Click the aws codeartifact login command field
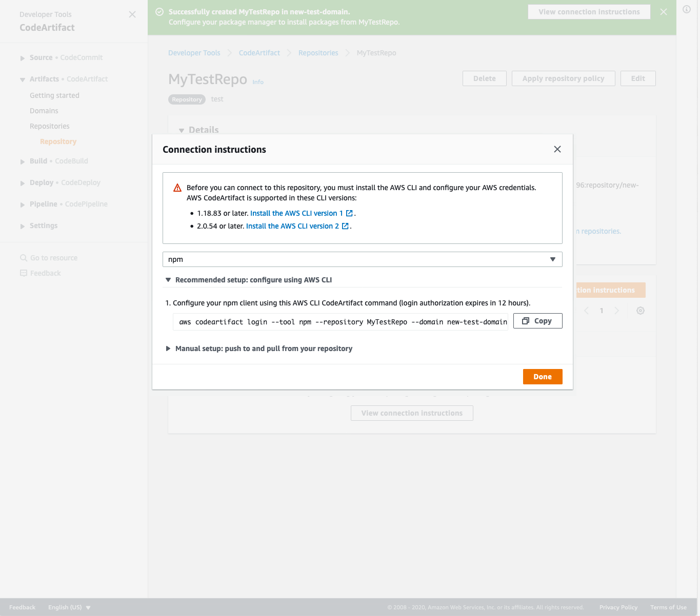This screenshot has width=700, height=616. [x=341, y=322]
